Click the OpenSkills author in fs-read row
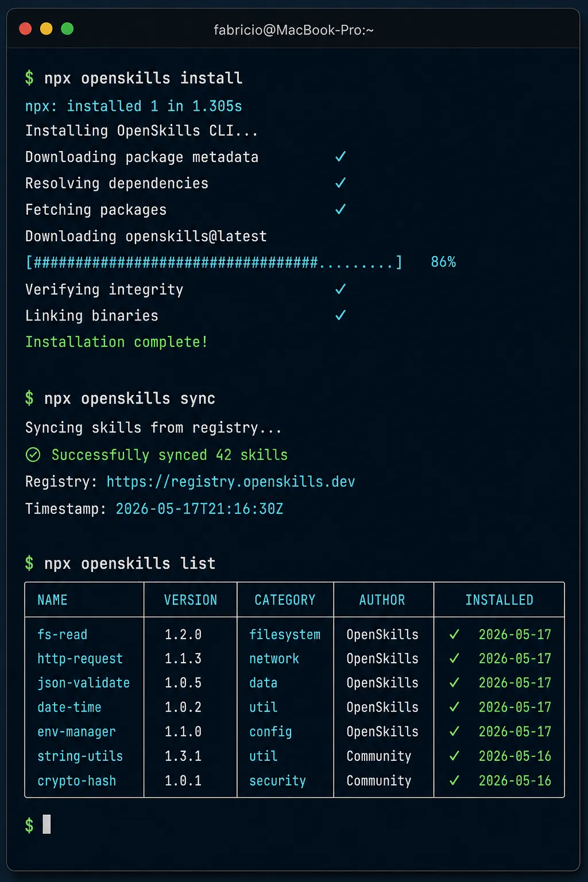 (382, 635)
